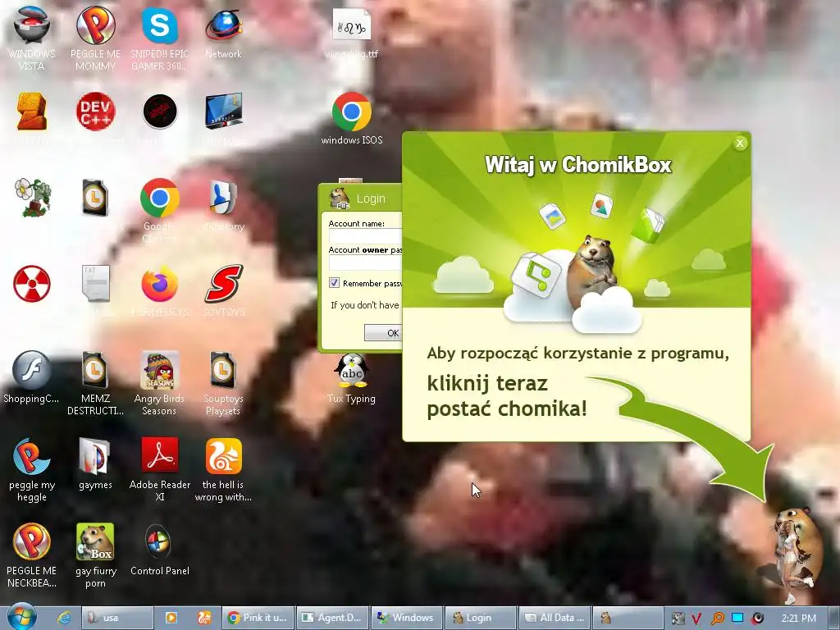Open the gaymes folder icon

pos(95,456)
